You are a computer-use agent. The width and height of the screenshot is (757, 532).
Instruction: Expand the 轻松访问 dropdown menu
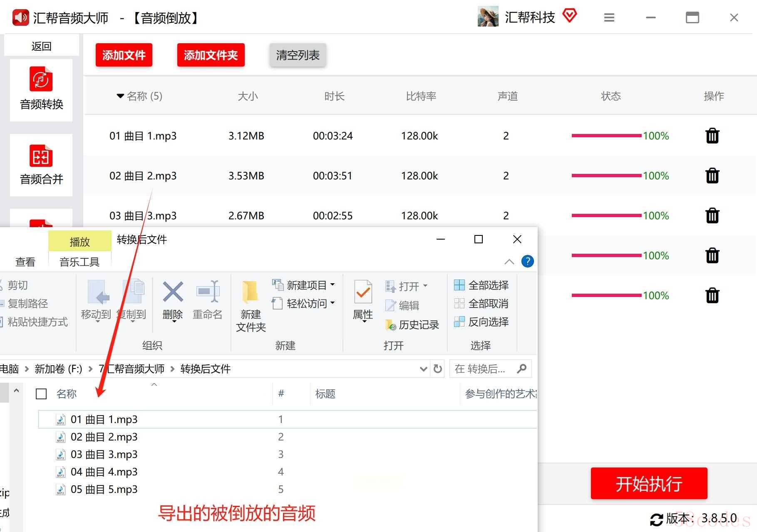click(333, 303)
